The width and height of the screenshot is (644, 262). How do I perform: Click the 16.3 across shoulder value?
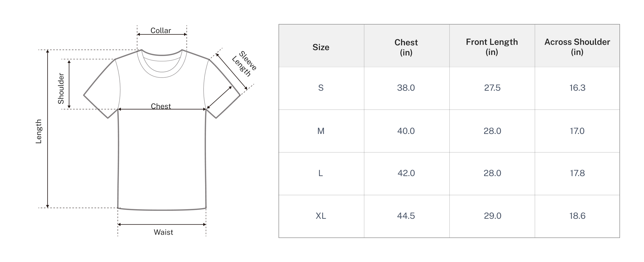click(x=577, y=88)
